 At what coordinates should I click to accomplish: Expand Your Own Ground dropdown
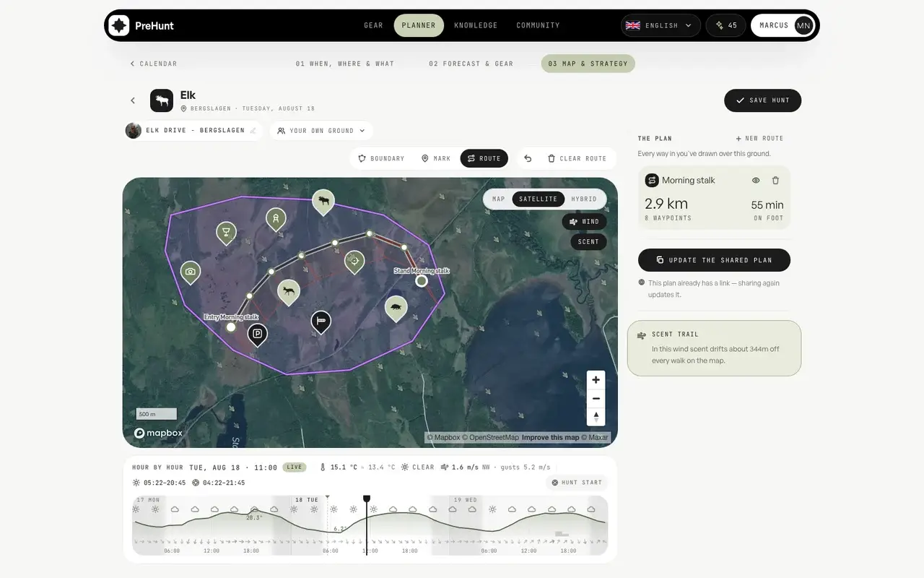pyautogui.click(x=321, y=131)
